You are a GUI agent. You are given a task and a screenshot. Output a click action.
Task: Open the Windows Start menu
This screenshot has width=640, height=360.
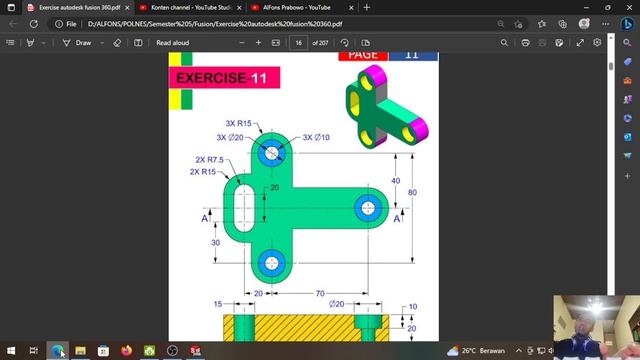click(x=11, y=351)
